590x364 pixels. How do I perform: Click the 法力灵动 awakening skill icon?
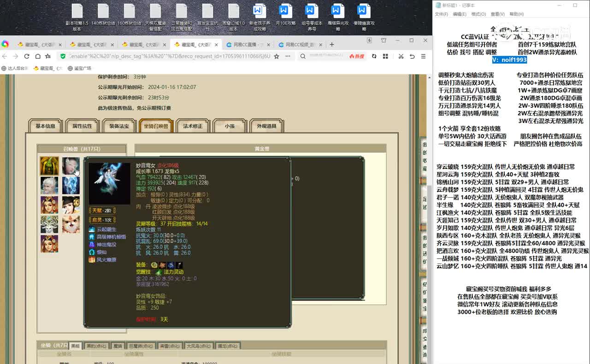click(x=159, y=272)
